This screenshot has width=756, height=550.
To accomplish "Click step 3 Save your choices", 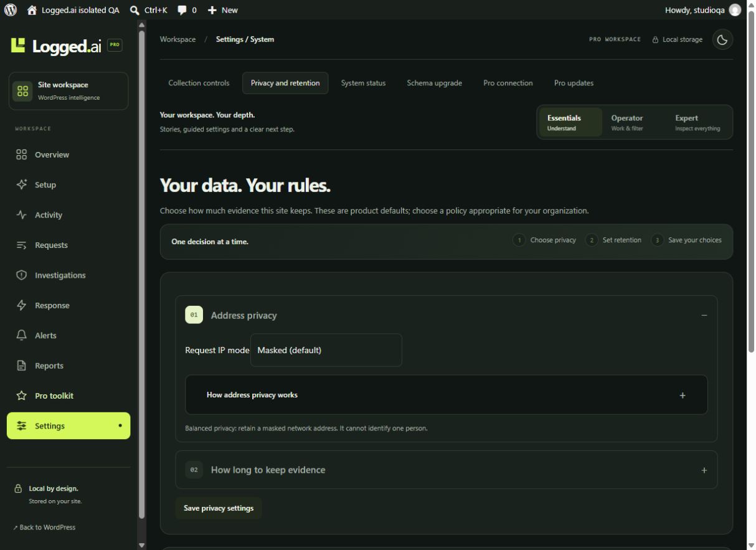I will tap(687, 240).
